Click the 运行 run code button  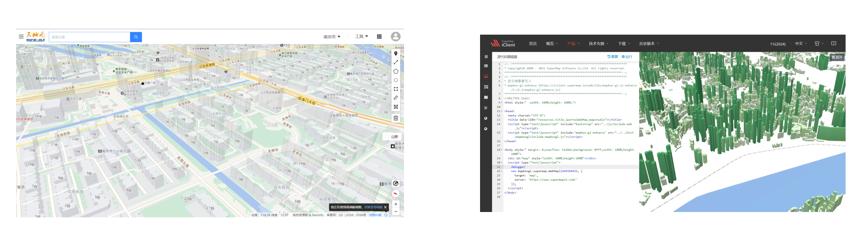[627, 57]
